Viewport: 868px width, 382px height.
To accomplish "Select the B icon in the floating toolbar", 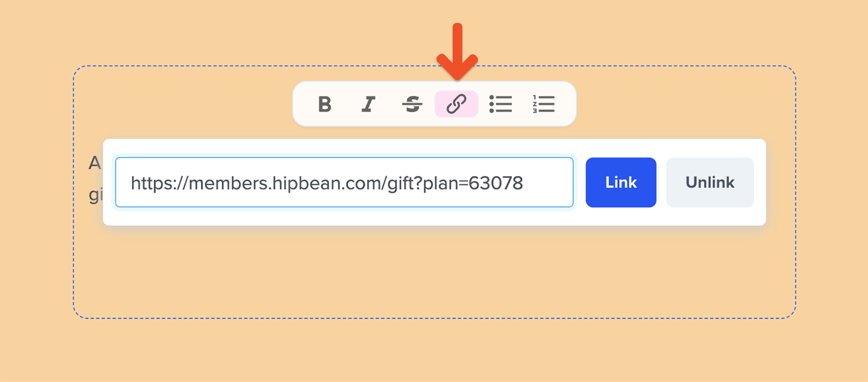I will 324,104.
